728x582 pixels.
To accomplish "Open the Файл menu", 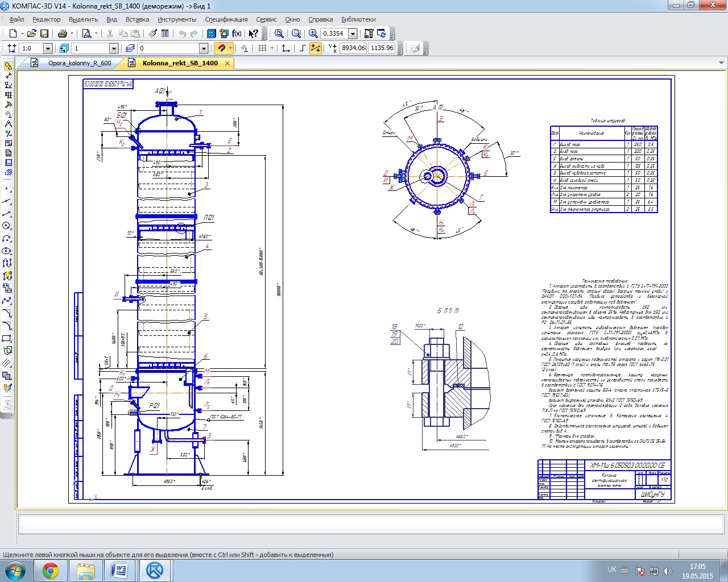I will tap(16, 19).
